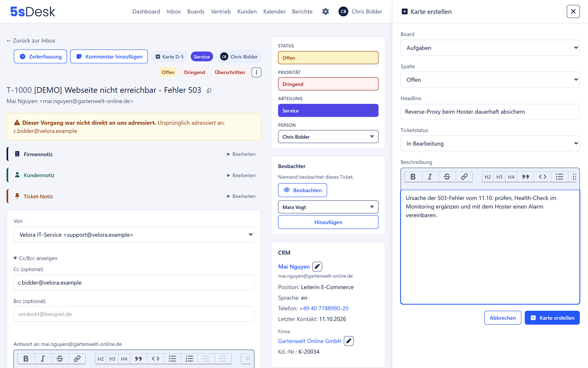Insert blockquote in reply editor toolbar
The height and width of the screenshot is (368, 588).
click(x=138, y=359)
